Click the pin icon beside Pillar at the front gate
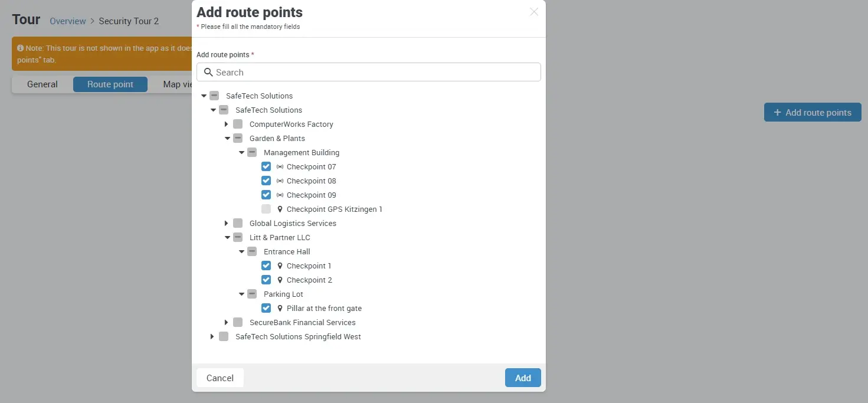Image resolution: width=868 pixels, height=403 pixels. 280,308
